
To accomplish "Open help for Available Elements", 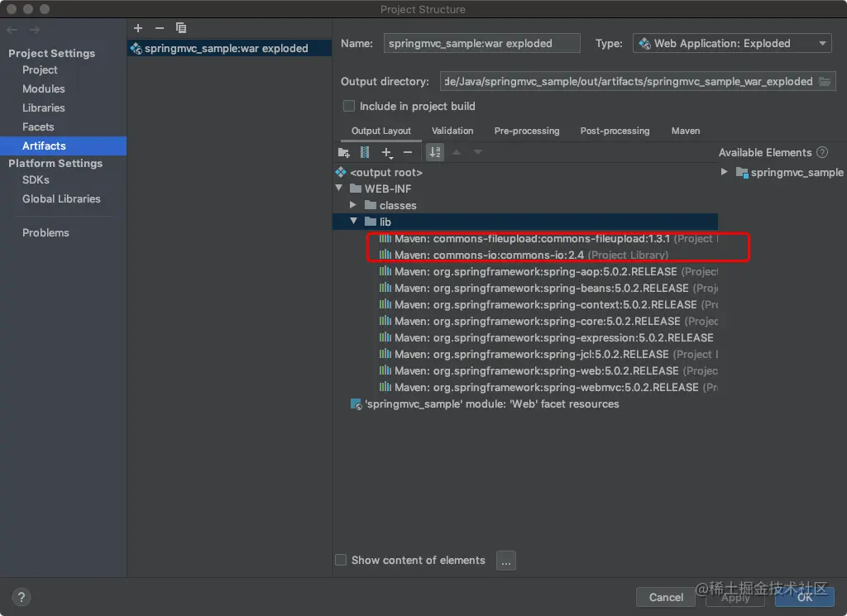I will tap(822, 153).
